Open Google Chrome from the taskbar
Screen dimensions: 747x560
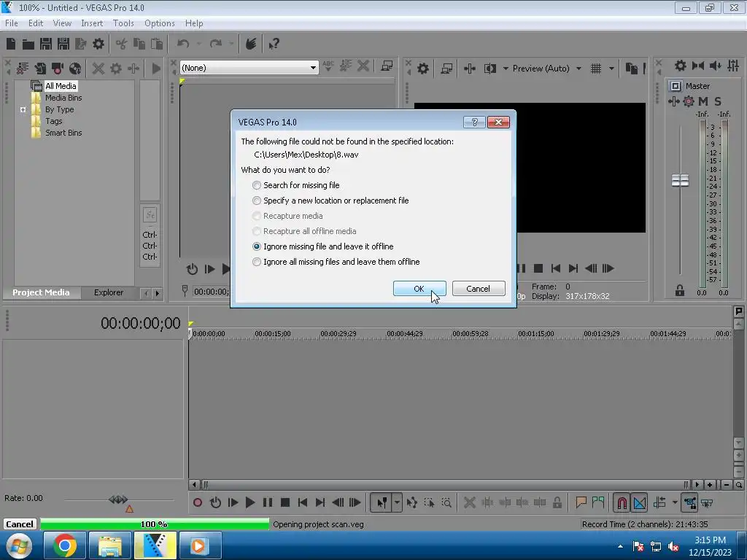[65, 545]
